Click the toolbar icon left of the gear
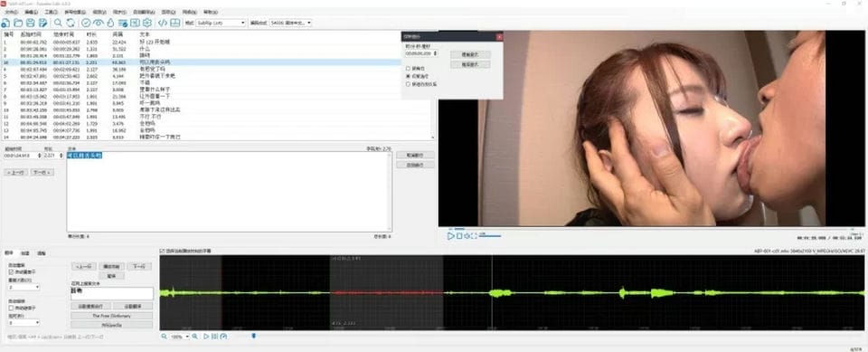 (135, 23)
